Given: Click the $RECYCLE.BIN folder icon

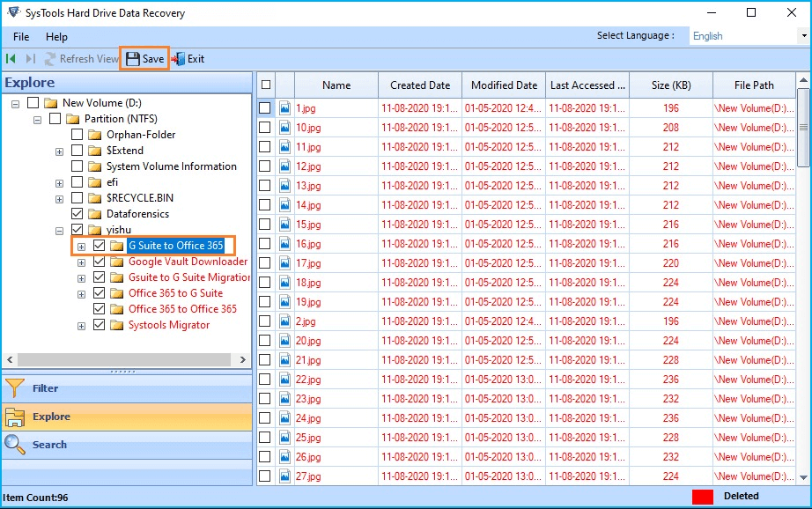Looking at the screenshot, I should coord(95,198).
